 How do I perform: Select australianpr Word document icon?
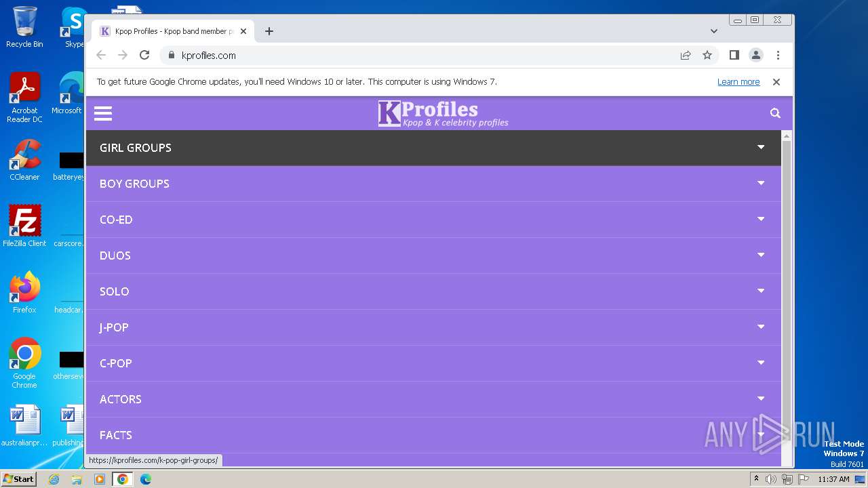[24, 426]
